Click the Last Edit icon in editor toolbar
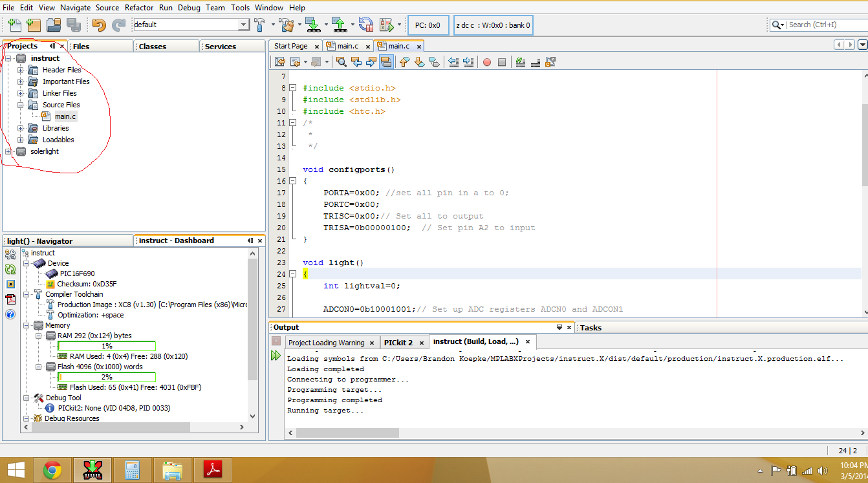This screenshot has width=868, height=483. point(280,62)
